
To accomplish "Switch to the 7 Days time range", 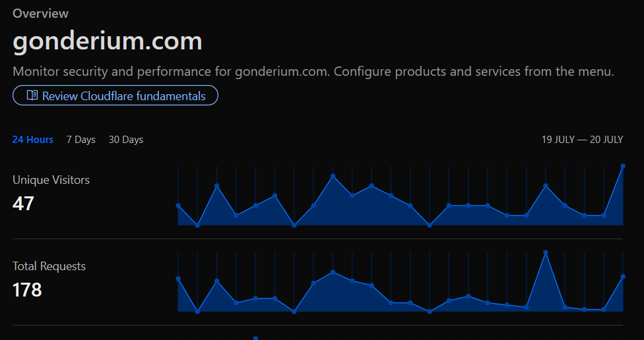I will (x=81, y=140).
